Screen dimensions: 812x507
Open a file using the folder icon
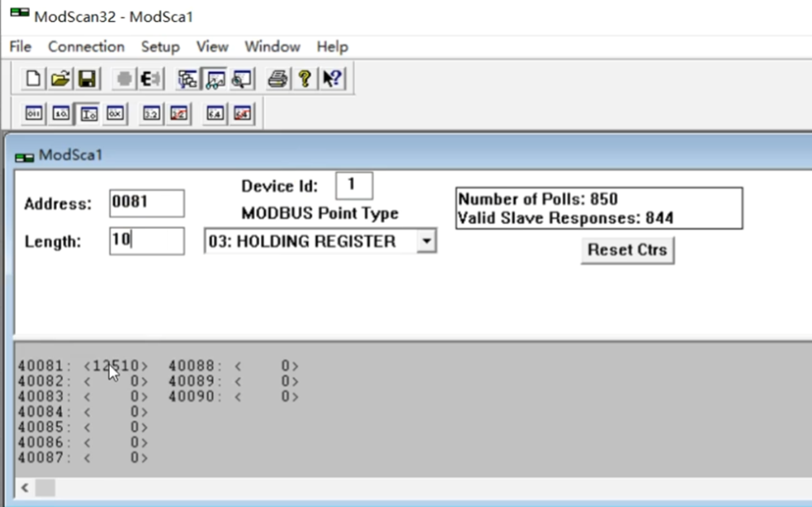coord(60,79)
